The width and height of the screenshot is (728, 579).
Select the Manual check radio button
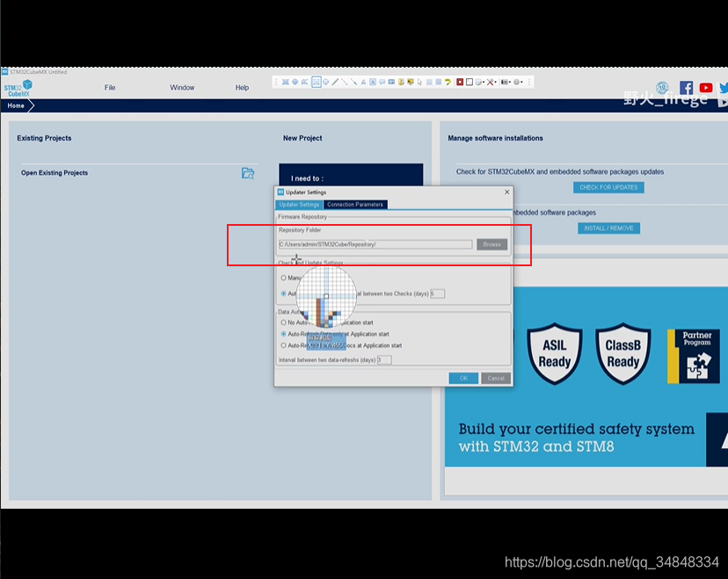[284, 278]
